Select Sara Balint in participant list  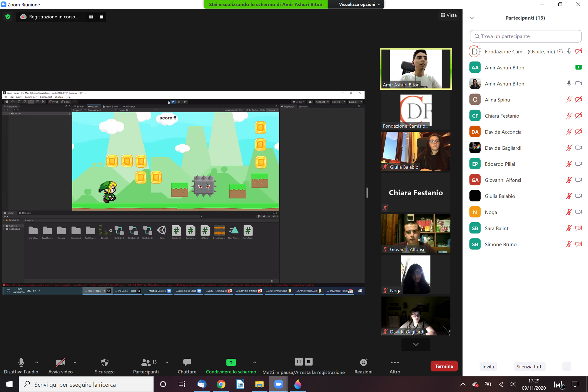pyautogui.click(x=526, y=228)
